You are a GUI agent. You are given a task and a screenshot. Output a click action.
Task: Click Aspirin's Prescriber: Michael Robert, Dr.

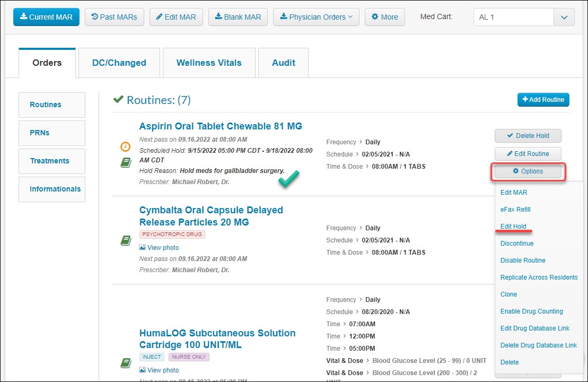pos(184,182)
